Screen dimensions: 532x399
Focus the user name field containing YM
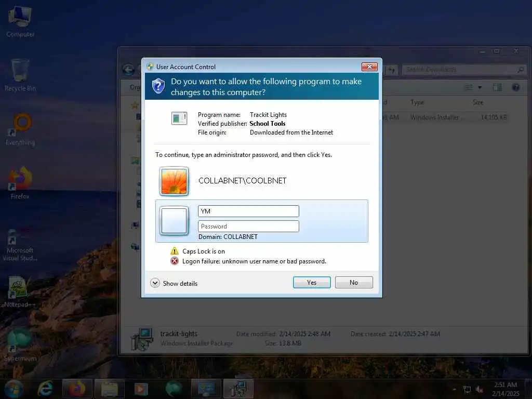pos(248,211)
